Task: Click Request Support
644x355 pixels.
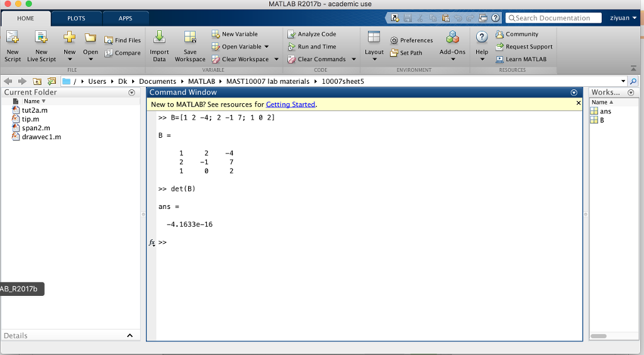Action: pyautogui.click(x=524, y=47)
